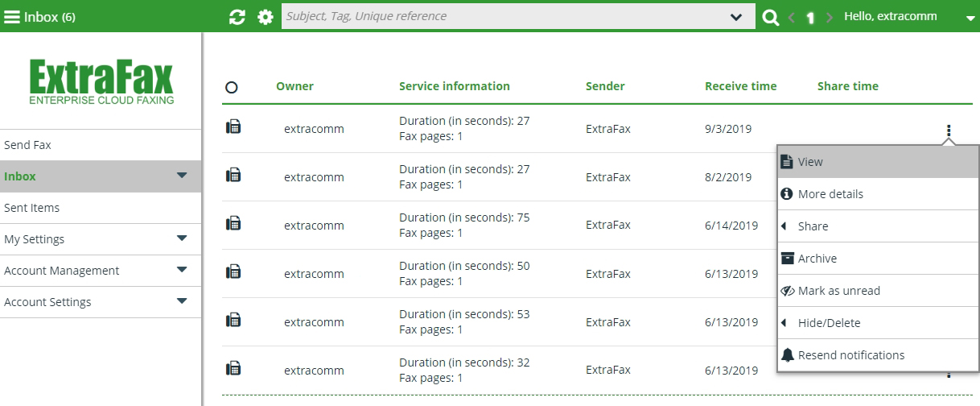
Task: Open the settings gear icon in the top bar
Action: 266,17
